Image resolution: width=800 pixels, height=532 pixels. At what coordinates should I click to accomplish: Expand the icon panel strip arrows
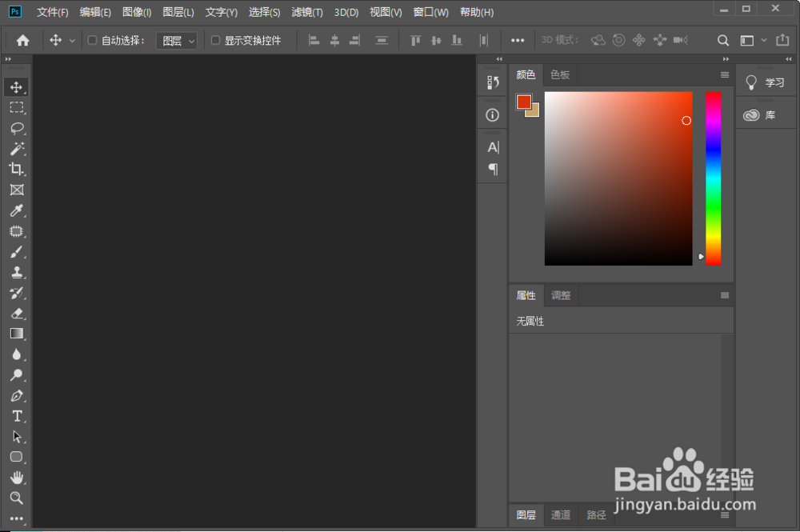click(x=499, y=59)
